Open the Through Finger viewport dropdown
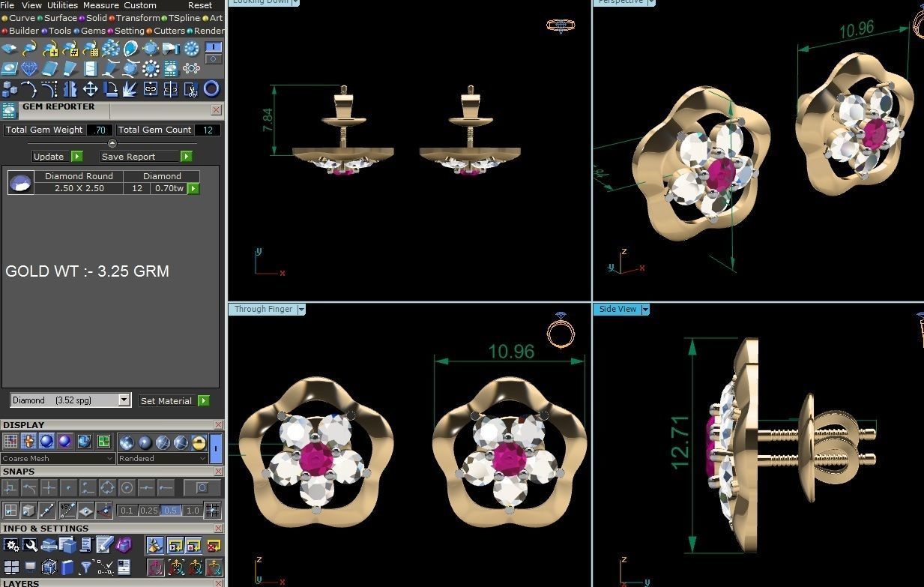Viewport: 924px width, 587px height. click(x=301, y=309)
